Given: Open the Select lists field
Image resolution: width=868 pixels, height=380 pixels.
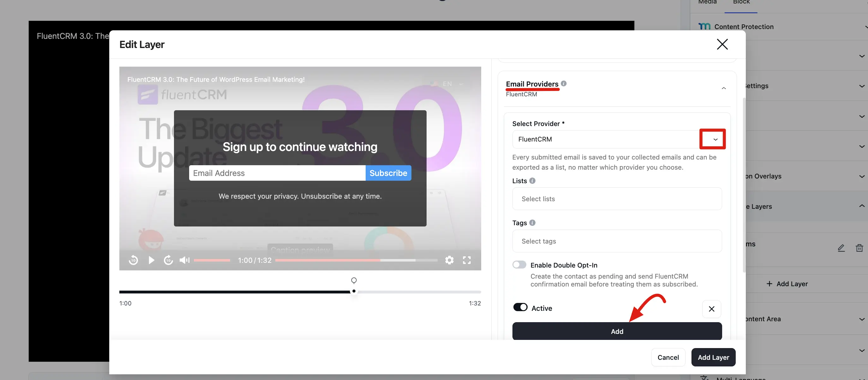Looking at the screenshot, I should click(x=617, y=199).
